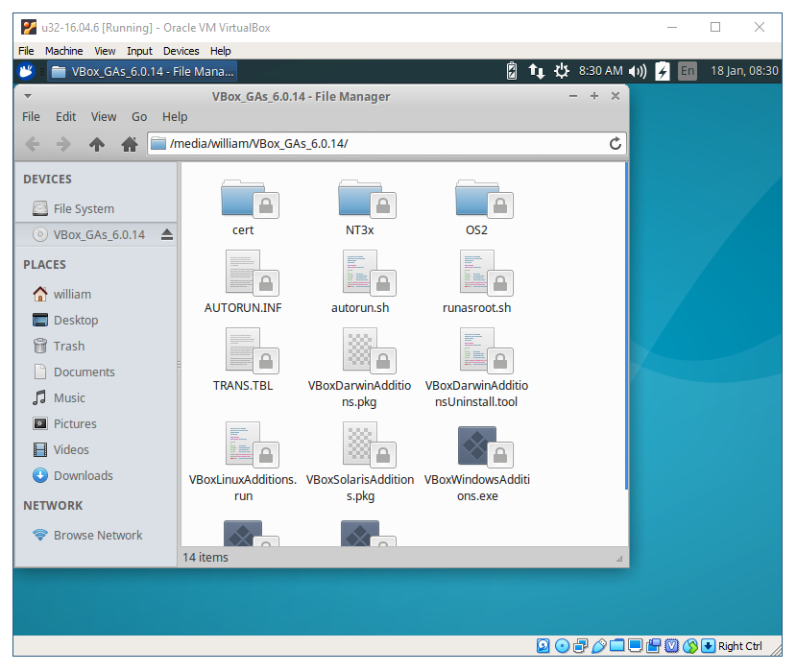Click the vertical scrollbar in file pane
Viewport: 797px width, 672px height.
click(x=626, y=326)
